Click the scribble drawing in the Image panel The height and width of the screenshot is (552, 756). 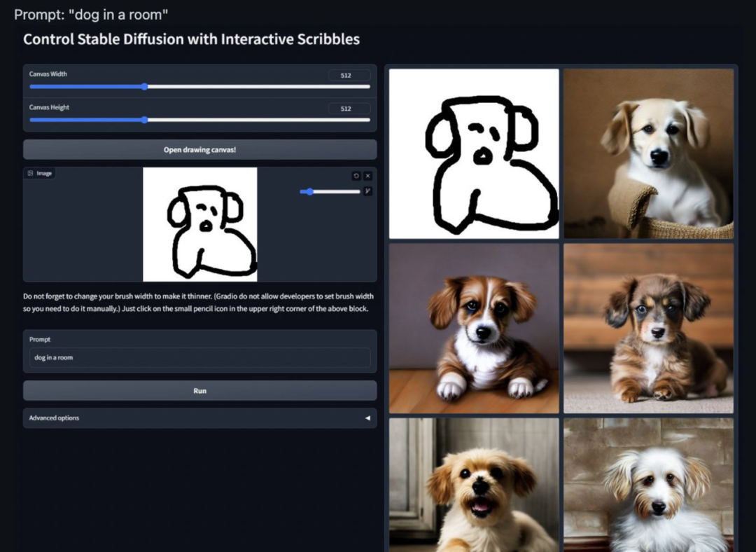[200, 224]
